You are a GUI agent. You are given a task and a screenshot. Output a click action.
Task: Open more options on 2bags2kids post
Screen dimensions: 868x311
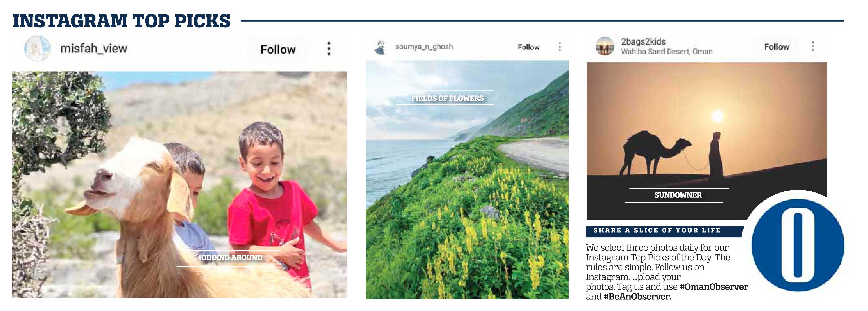pyautogui.click(x=813, y=46)
